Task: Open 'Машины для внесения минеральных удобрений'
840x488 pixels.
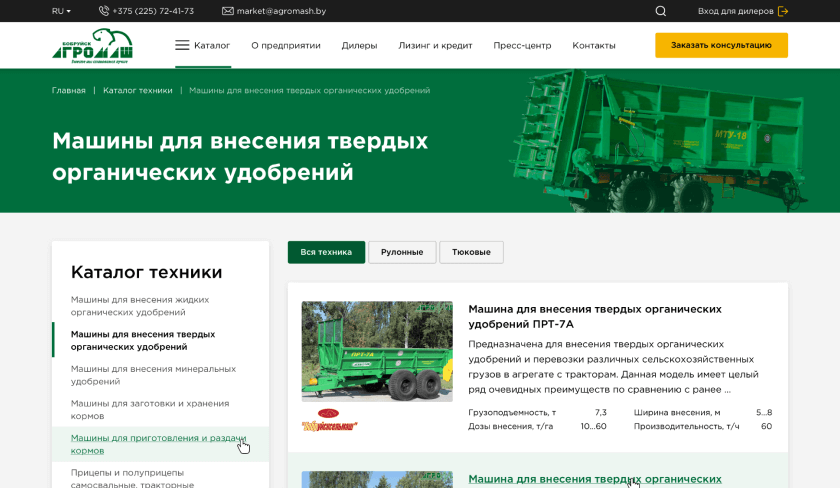Action: 153,375
